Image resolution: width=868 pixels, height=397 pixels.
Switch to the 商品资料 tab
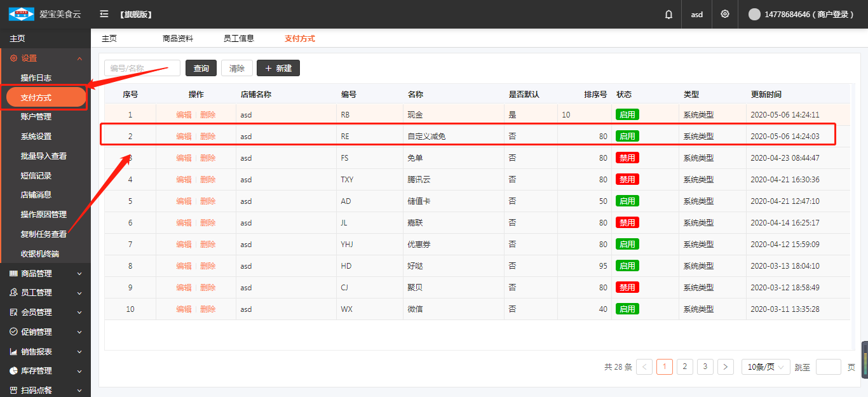[178, 38]
